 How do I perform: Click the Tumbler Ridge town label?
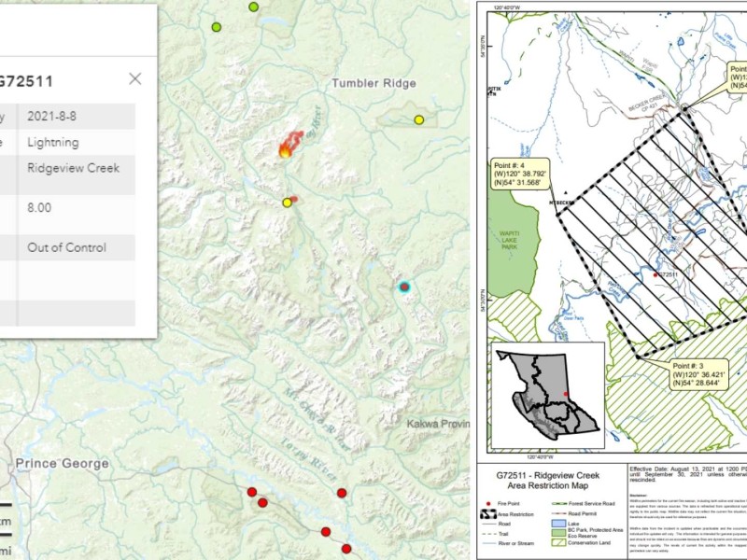tap(374, 83)
